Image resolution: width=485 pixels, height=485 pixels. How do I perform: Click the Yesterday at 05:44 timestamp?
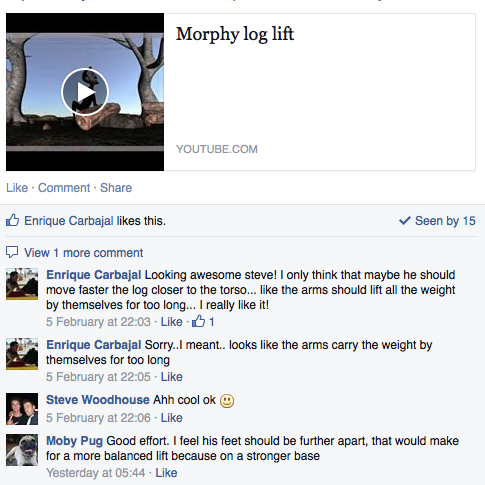click(96, 473)
